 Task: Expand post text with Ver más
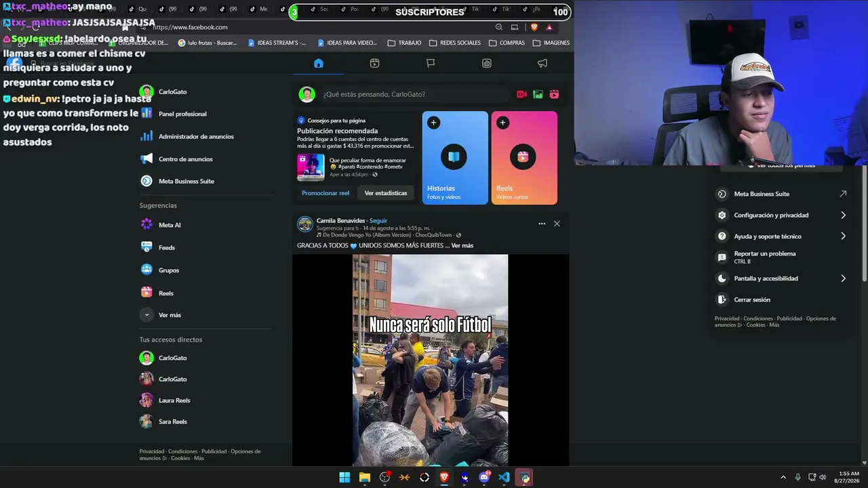click(462, 245)
